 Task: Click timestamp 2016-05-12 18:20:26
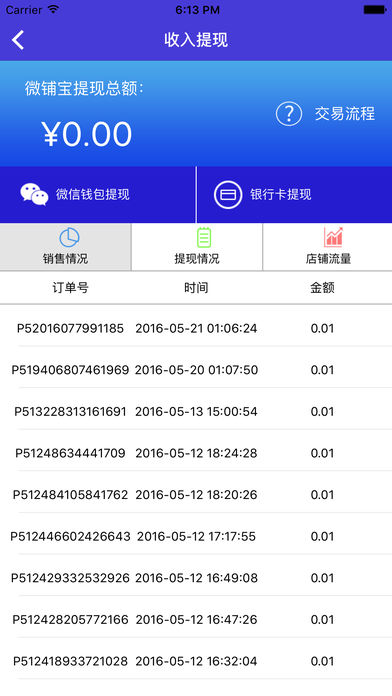pyautogui.click(x=196, y=494)
